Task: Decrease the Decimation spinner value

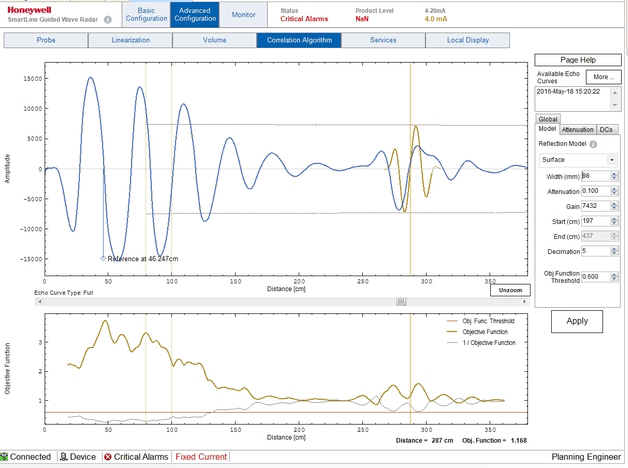Action: coord(613,254)
